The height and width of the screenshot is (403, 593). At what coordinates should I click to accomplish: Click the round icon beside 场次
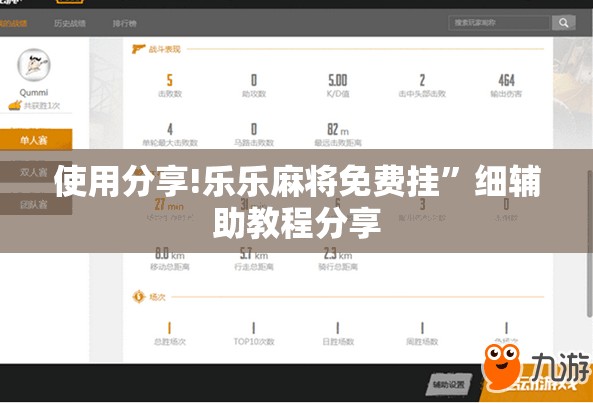pyautogui.click(x=139, y=297)
